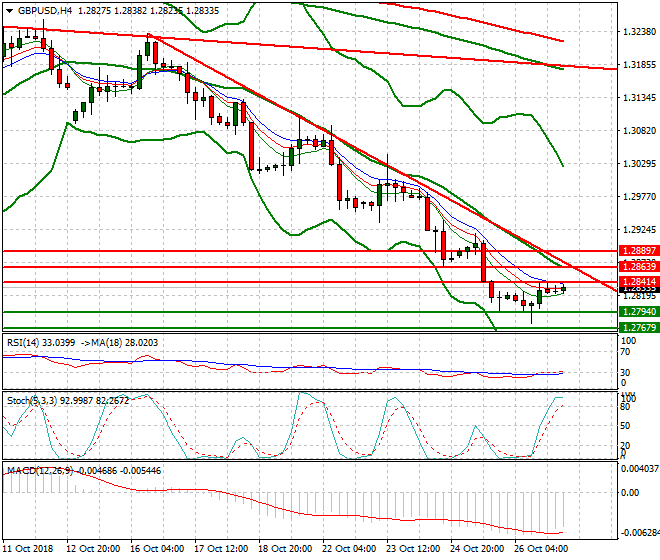This screenshot has height=560, width=660.
Task: Click the MACD 0.004037 scale value
Action: 640,468
